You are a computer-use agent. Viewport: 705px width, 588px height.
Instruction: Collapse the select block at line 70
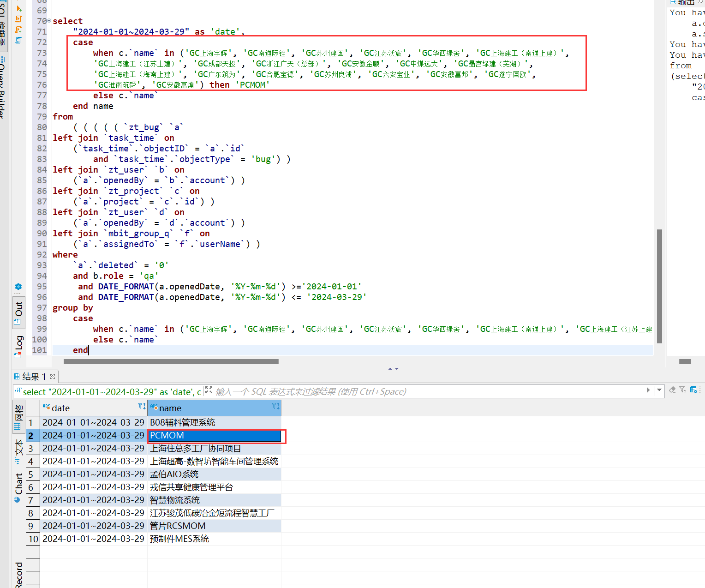[x=49, y=21]
